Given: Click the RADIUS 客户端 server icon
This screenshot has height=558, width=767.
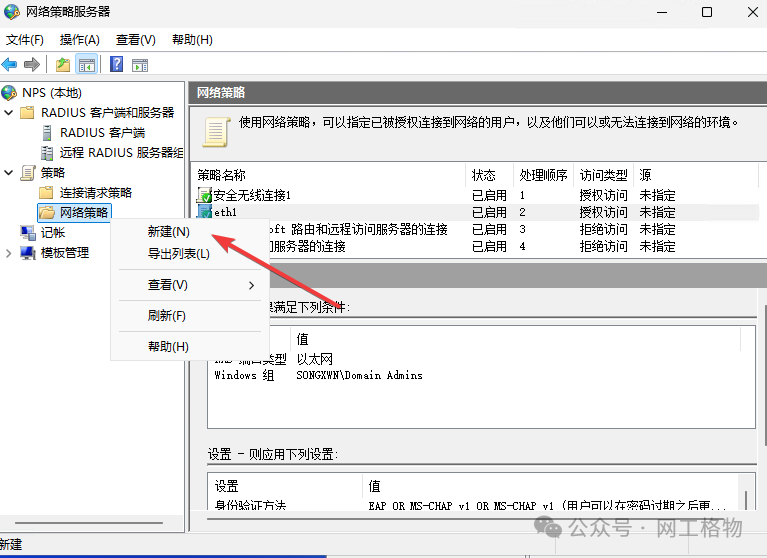Looking at the screenshot, I should pyautogui.click(x=47, y=133).
